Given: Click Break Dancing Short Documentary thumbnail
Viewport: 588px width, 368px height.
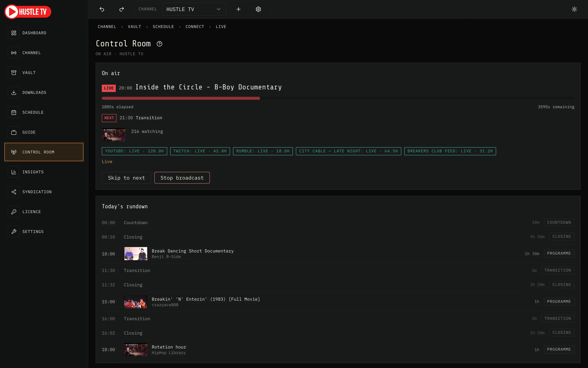Looking at the screenshot, I should (x=136, y=254).
